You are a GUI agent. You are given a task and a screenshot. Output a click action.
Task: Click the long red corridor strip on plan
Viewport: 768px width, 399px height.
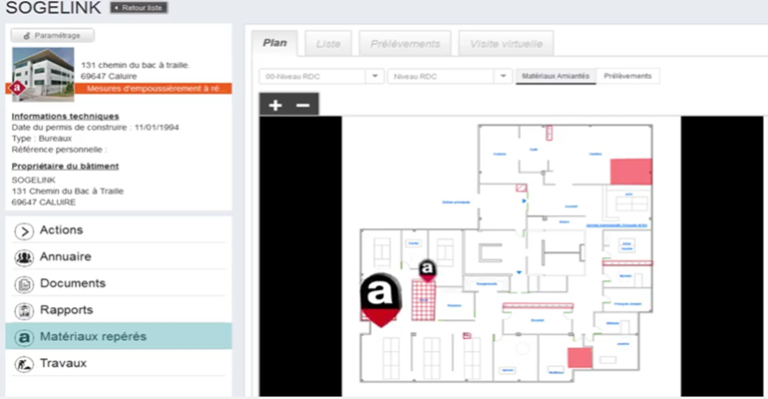click(538, 306)
